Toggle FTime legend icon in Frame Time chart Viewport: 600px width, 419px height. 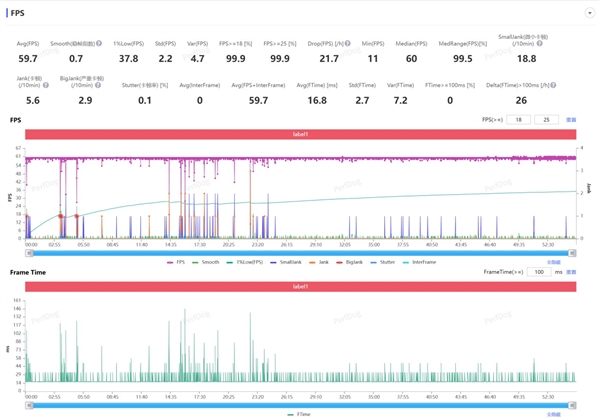[x=291, y=413]
